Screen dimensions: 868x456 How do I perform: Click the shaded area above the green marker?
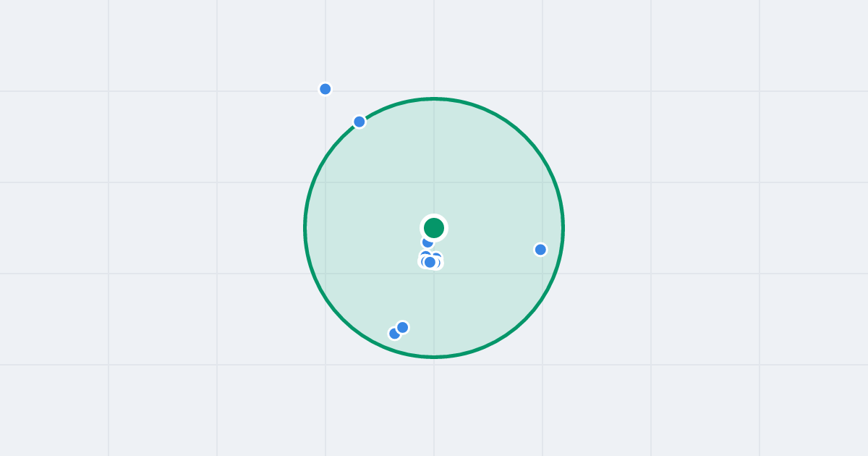click(434, 159)
